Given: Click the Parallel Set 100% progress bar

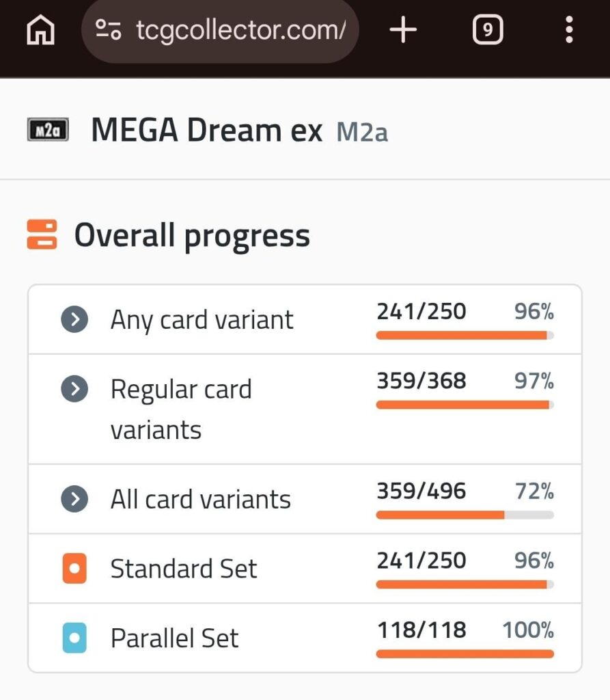Looking at the screenshot, I should click(x=465, y=654).
